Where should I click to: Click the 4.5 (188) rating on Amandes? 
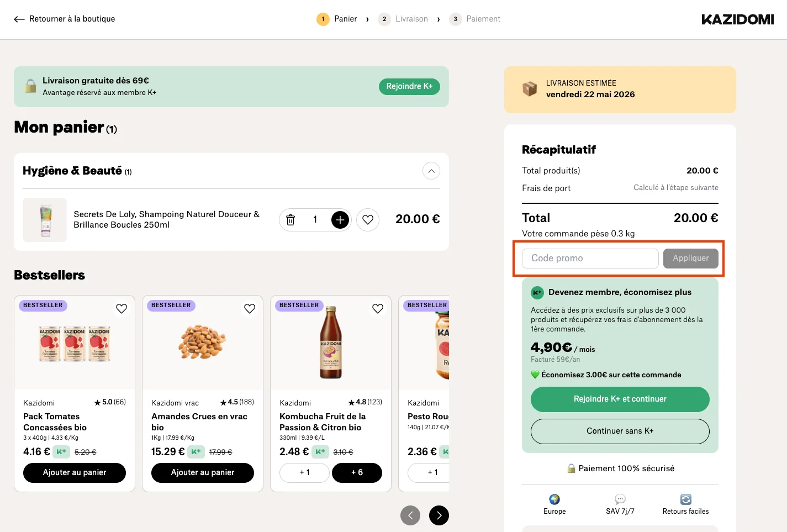pyautogui.click(x=237, y=402)
